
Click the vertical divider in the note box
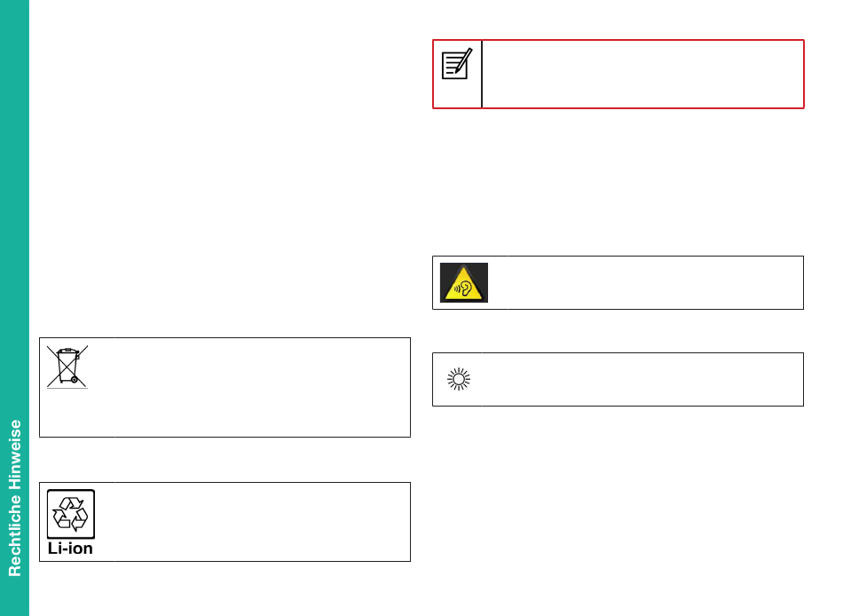[482, 75]
